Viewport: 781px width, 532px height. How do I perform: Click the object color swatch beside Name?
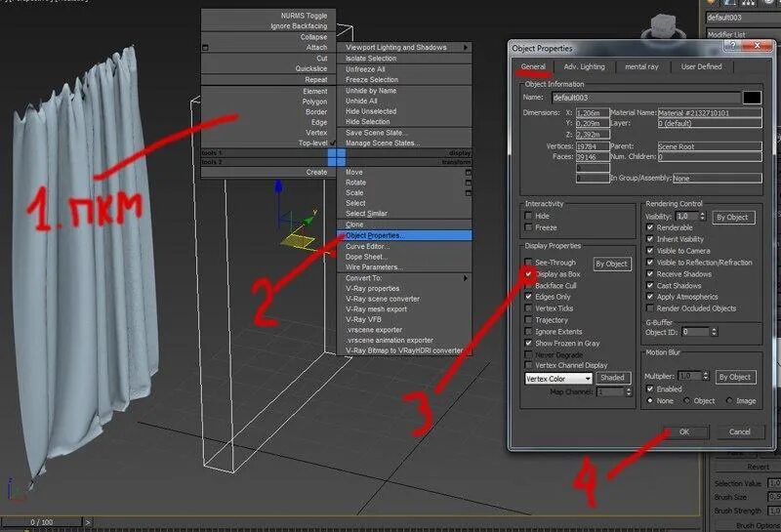pos(752,98)
